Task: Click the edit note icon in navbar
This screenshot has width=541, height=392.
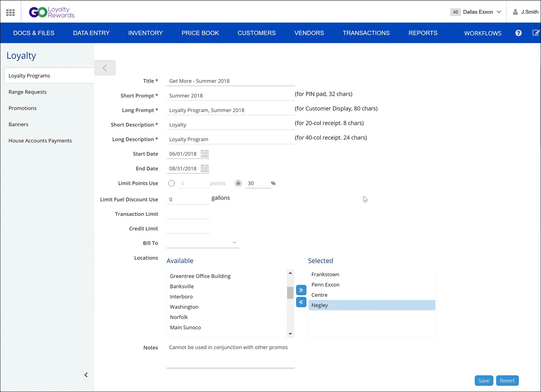Action: point(536,33)
